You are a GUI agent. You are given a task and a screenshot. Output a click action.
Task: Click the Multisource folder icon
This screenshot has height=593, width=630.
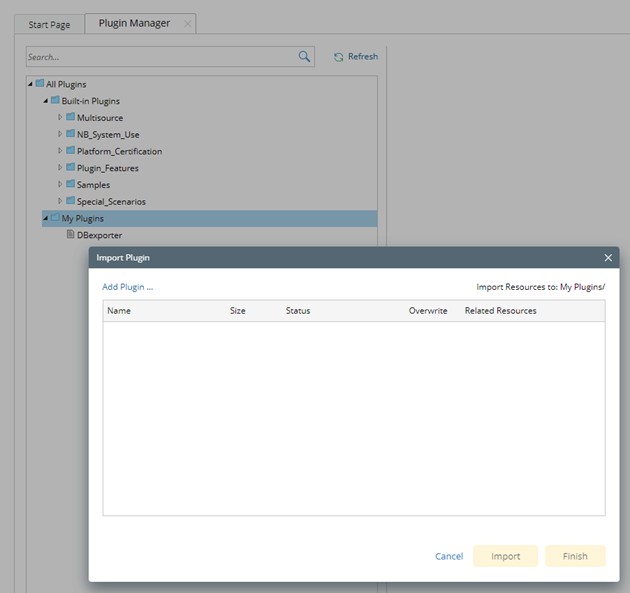tap(70, 118)
